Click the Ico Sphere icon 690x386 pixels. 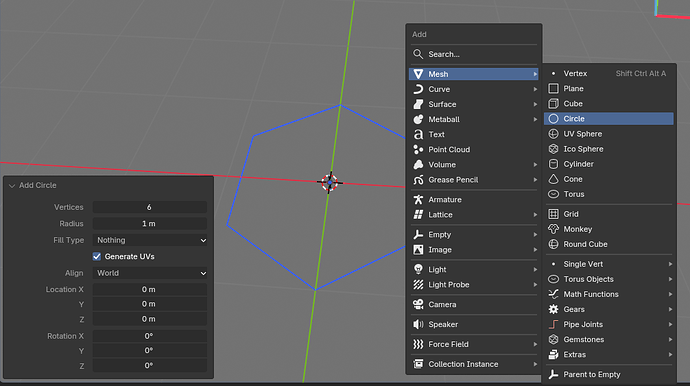point(553,149)
